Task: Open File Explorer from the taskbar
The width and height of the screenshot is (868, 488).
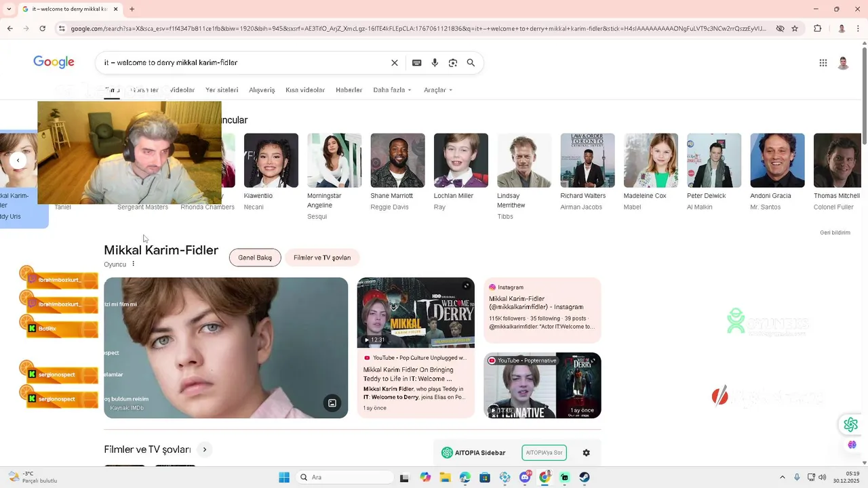Action: 445,477
